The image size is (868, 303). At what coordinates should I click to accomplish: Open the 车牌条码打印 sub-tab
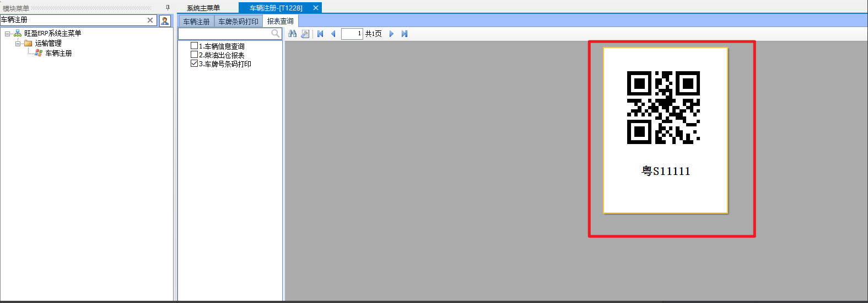click(239, 22)
